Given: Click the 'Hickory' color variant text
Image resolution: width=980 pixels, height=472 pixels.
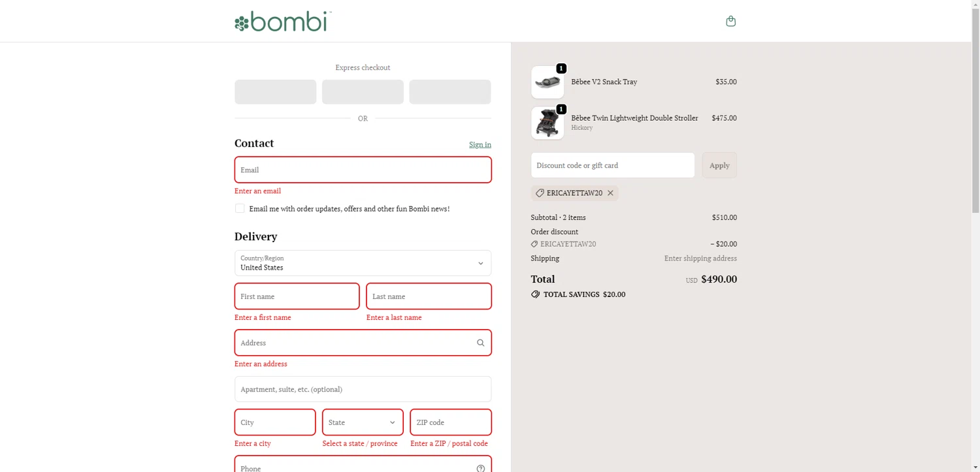Looking at the screenshot, I should [x=582, y=128].
